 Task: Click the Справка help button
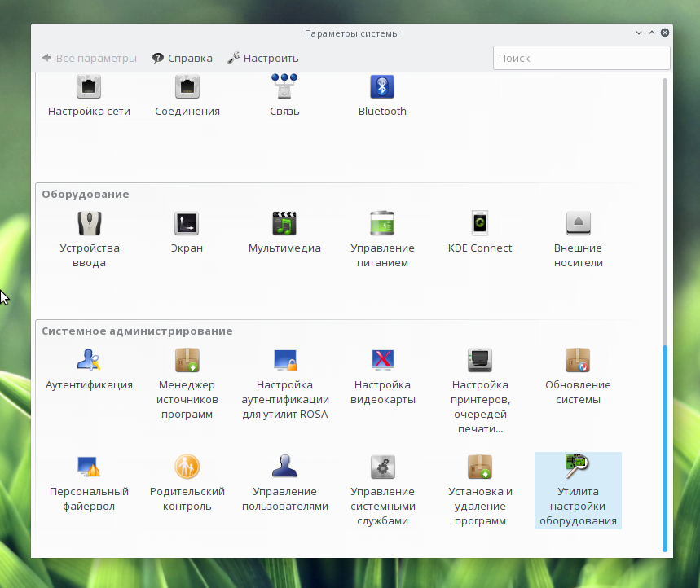tap(182, 59)
